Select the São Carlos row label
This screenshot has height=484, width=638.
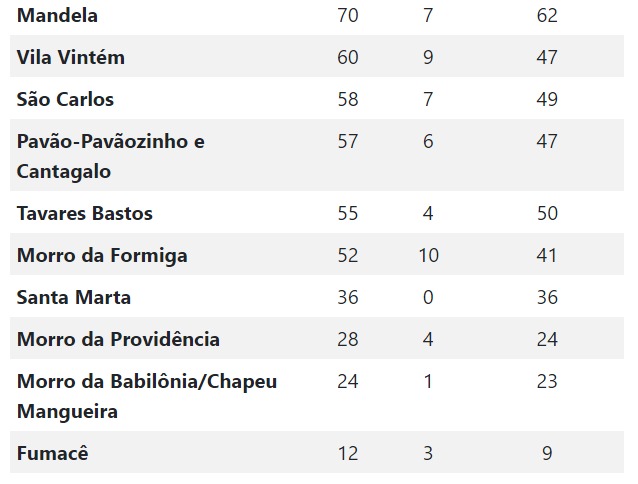(65, 99)
